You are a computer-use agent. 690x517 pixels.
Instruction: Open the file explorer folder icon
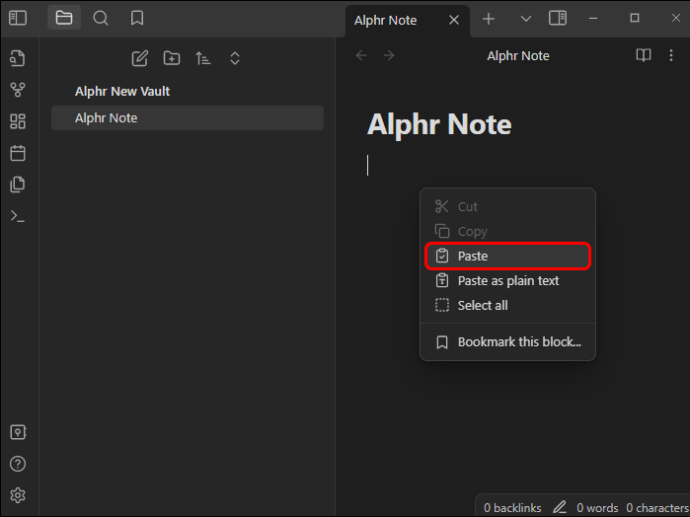pos(64,18)
